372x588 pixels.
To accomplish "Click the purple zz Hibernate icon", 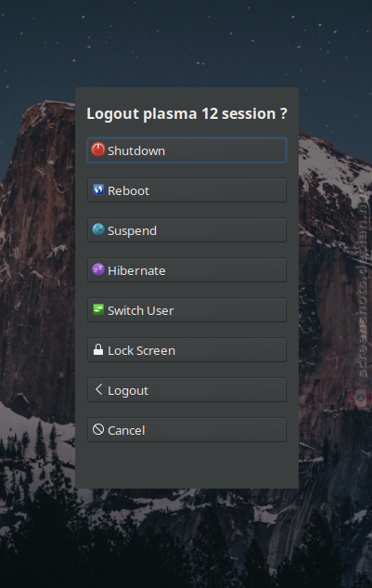I will (98, 269).
